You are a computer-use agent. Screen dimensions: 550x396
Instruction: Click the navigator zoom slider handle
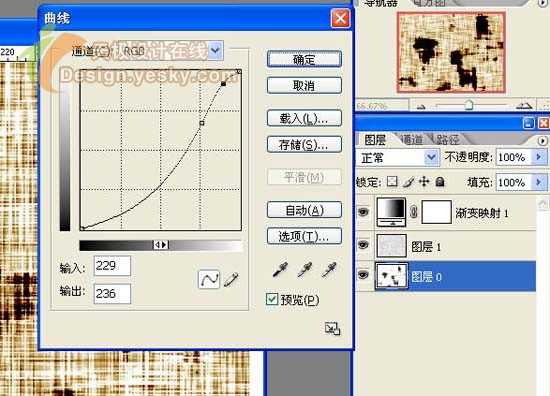point(469,105)
